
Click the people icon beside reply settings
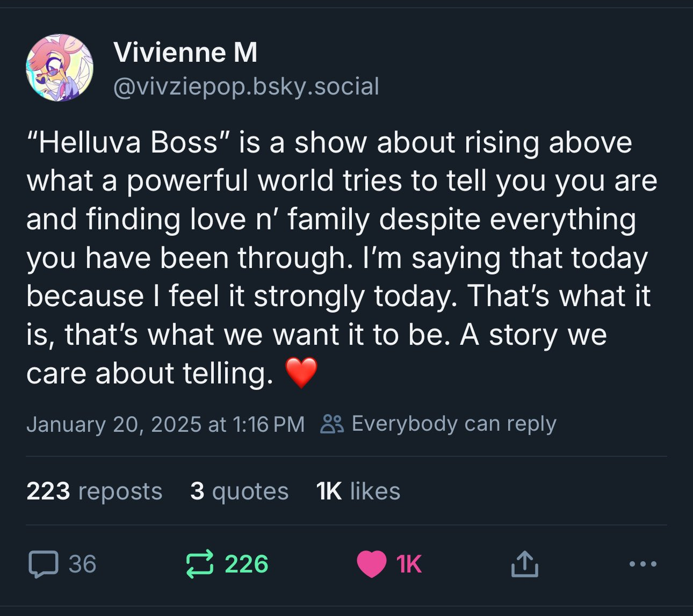[x=331, y=424]
